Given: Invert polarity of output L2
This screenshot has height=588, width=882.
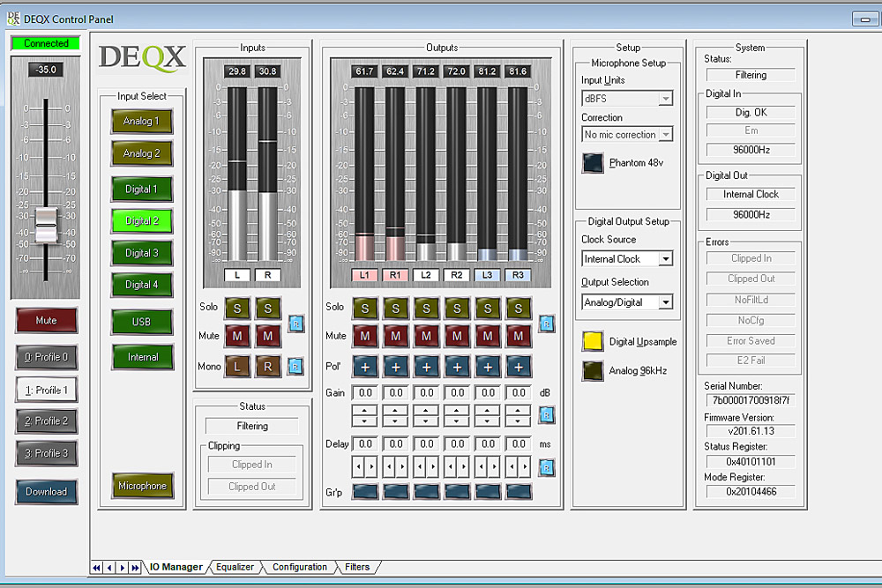Looking at the screenshot, I should click(x=426, y=367).
